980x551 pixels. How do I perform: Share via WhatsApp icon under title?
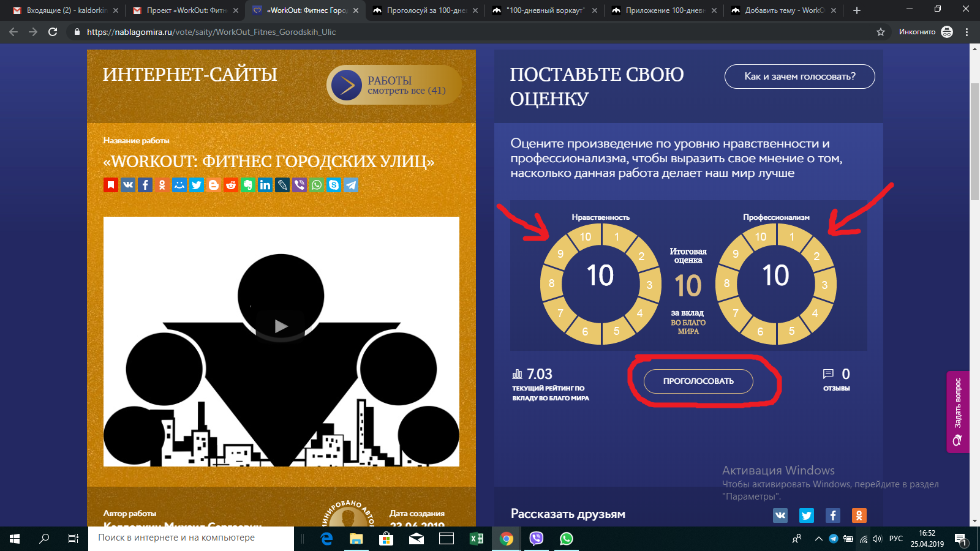click(x=317, y=185)
